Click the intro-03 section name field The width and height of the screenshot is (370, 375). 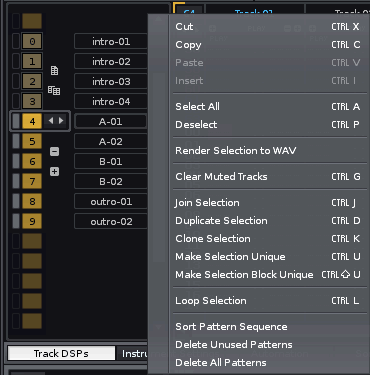(111, 82)
